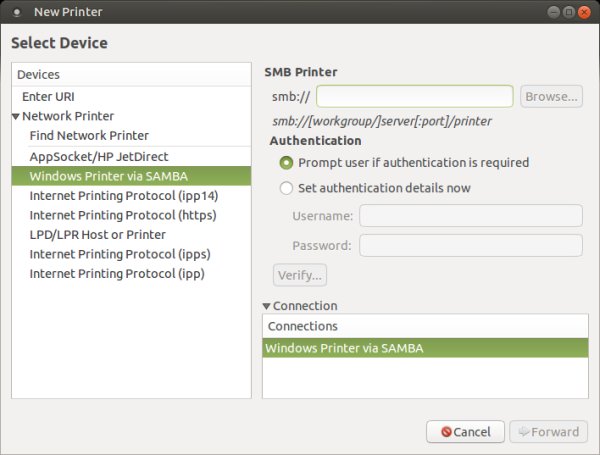Click the Verify... button
The width and height of the screenshot is (600, 455).
(x=300, y=275)
